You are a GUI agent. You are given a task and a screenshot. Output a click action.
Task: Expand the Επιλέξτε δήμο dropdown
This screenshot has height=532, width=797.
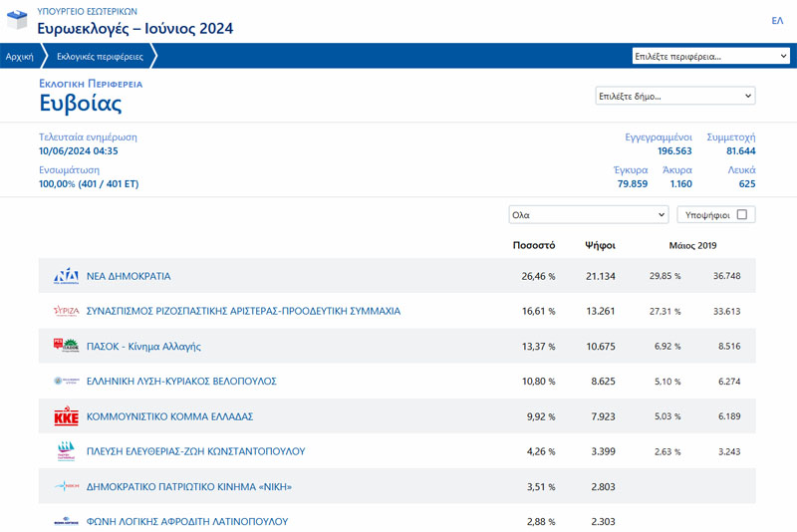(674, 96)
